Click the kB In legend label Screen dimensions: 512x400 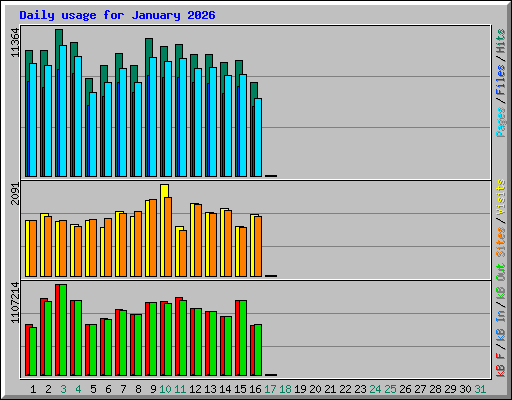tap(501, 325)
